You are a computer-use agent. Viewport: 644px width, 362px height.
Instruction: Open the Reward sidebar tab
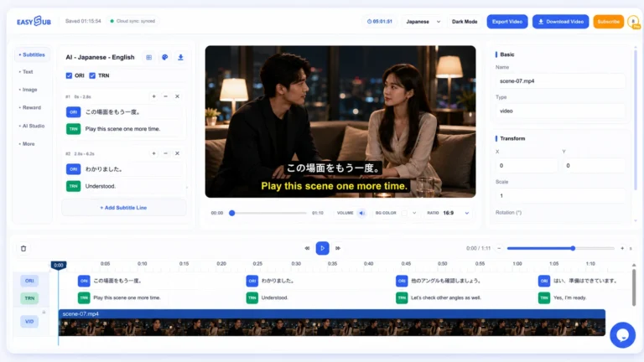coord(30,107)
